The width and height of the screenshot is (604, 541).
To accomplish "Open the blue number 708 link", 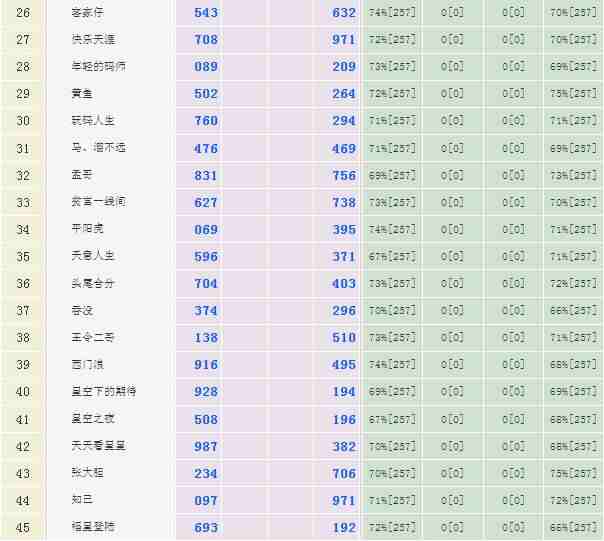I will [206, 40].
